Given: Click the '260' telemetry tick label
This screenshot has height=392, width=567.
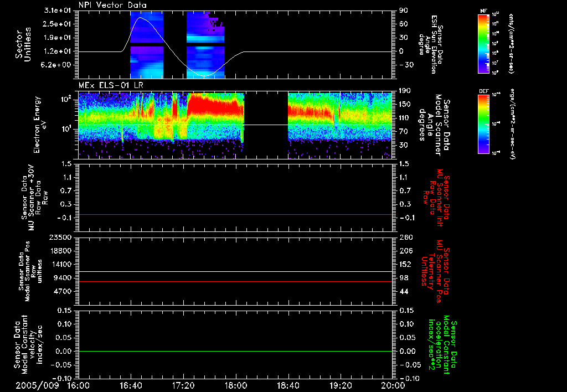Looking at the screenshot, I should pyautogui.click(x=406, y=238).
